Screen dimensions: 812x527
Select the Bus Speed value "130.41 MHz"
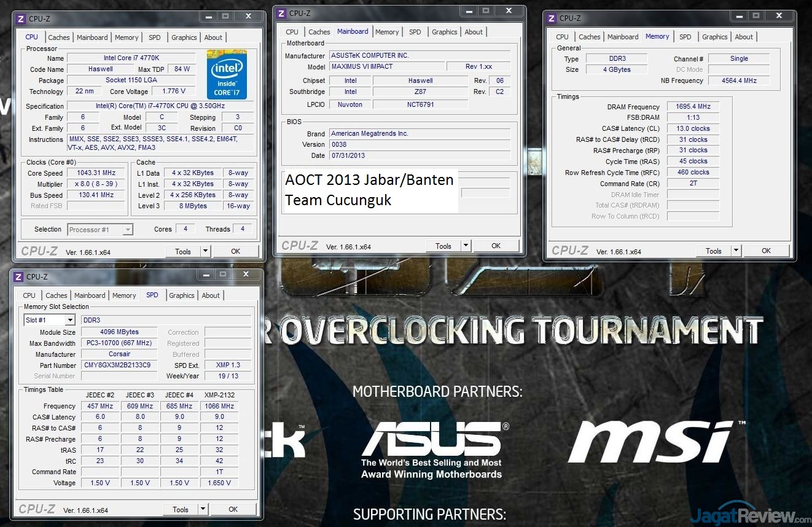click(x=97, y=195)
